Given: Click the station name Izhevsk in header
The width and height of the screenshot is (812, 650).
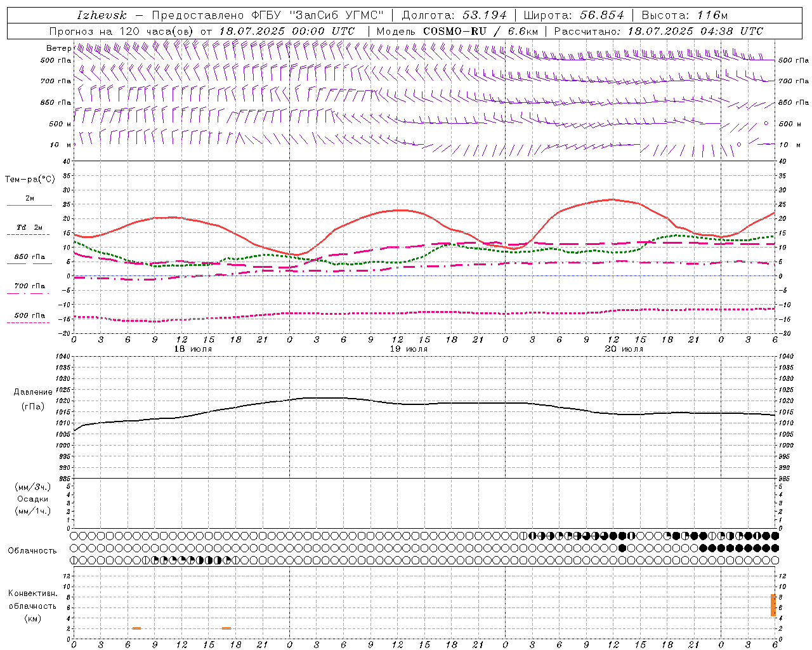Looking at the screenshot, I should 101,15.
